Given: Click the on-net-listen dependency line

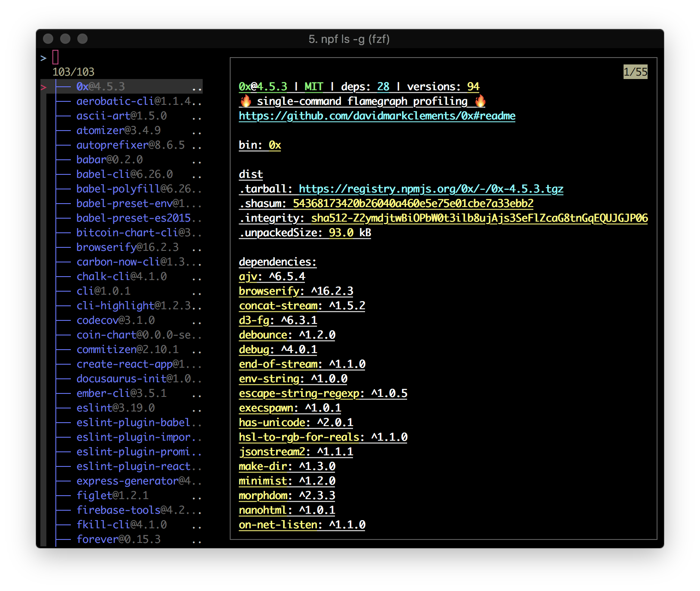Looking at the screenshot, I should (302, 525).
